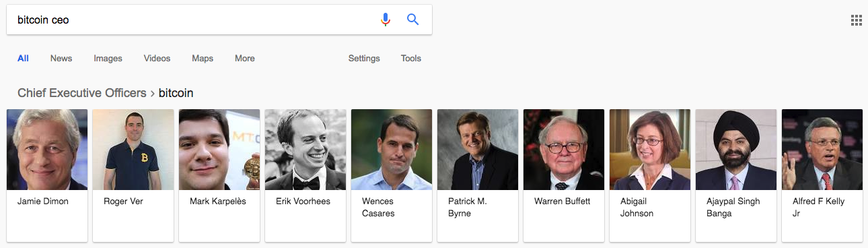
Task: Click the Jamie Dimon photo card
Action: click(x=47, y=175)
